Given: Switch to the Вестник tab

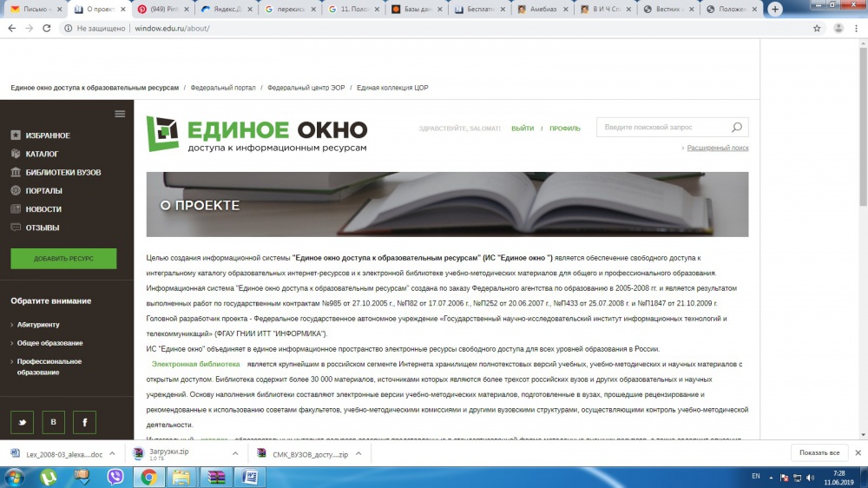Looking at the screenshot, I should pyautogui.click(x=668, y=9).
